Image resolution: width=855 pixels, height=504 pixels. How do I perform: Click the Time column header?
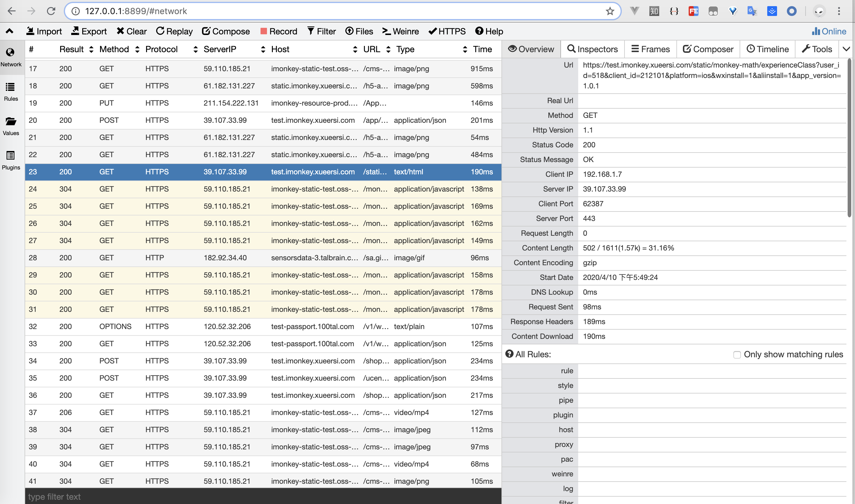482,50
